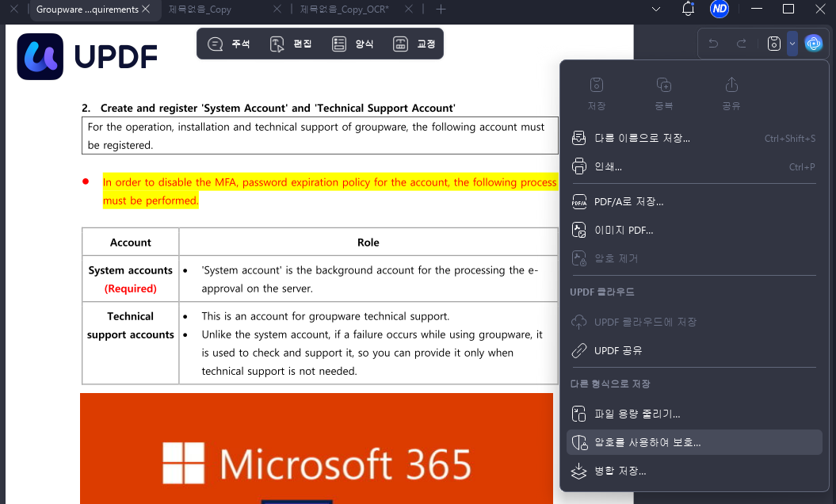
Task: Click the '(Required)' red label
Action: coord(130,288)
